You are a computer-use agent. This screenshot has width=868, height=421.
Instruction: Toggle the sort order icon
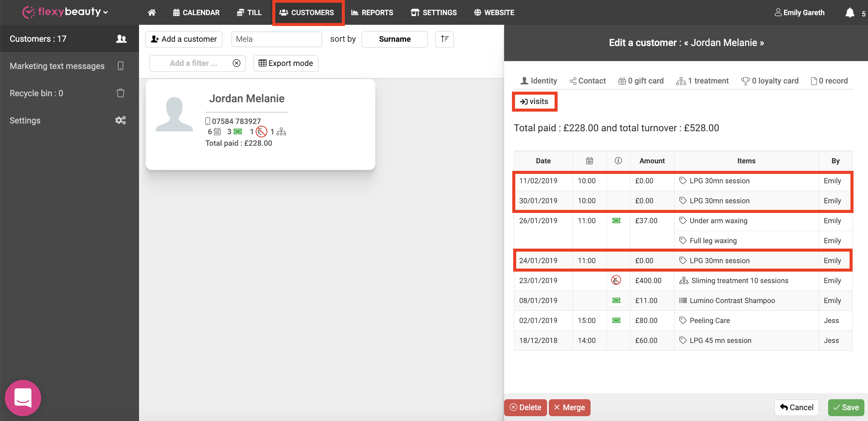tap(445, 39)
